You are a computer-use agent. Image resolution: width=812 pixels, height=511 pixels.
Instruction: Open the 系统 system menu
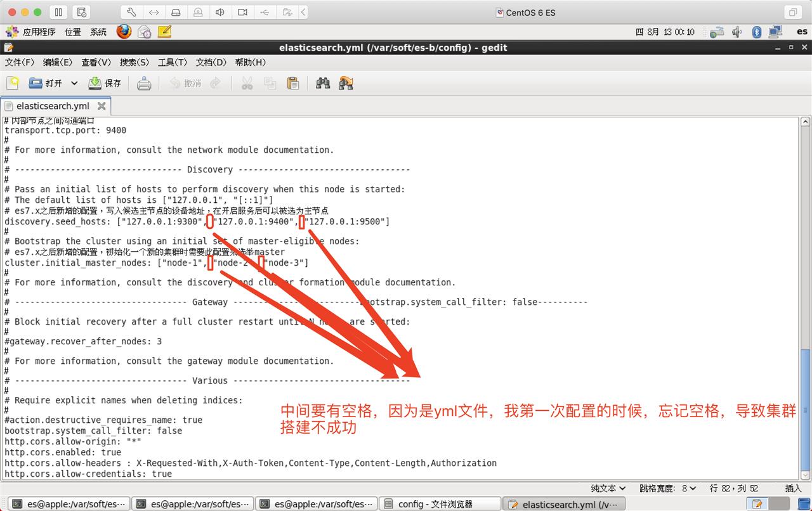pyautogui.click(x=98, y=32)
